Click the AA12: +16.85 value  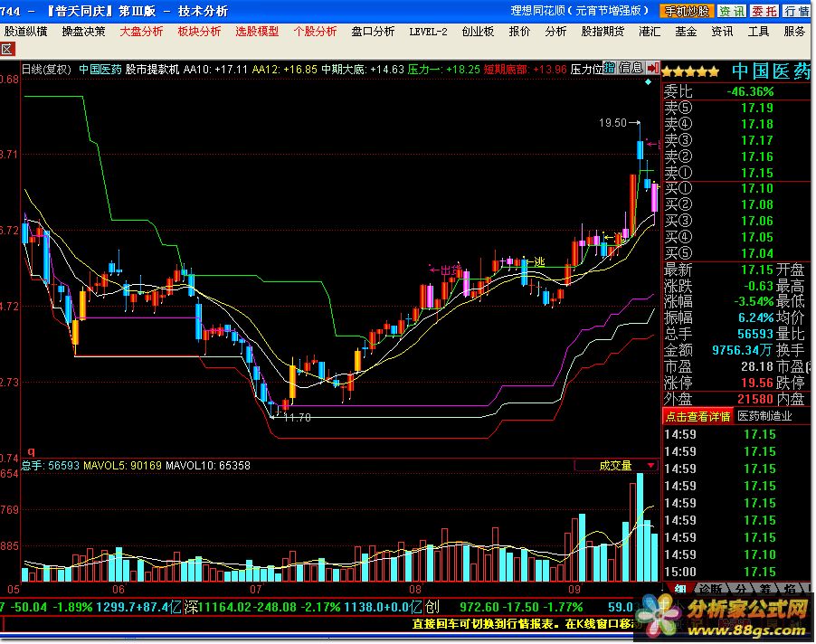tap(285, 69)
